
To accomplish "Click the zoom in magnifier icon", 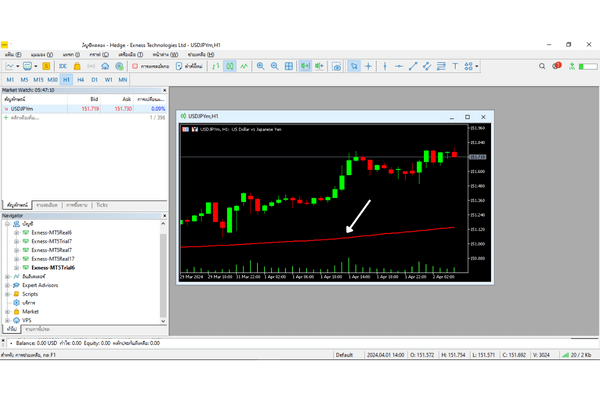I will [x=260, y=66].
